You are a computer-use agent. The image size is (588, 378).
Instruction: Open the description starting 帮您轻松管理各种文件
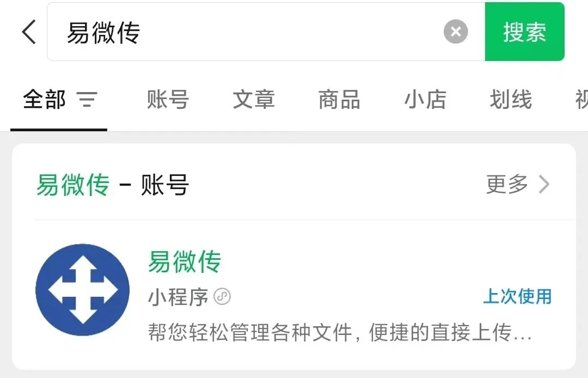(x=340, y=332)
